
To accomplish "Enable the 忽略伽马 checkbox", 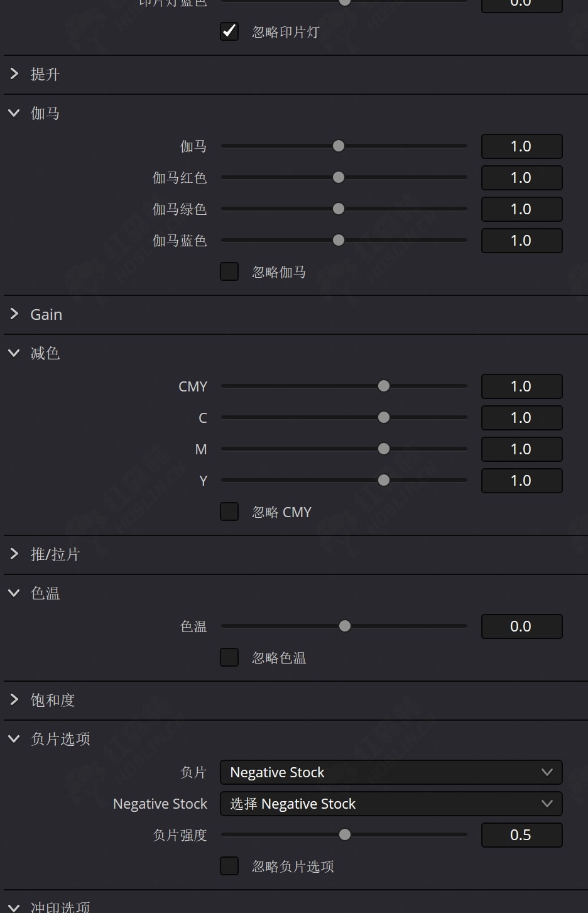I will click(x=229, y=271).
